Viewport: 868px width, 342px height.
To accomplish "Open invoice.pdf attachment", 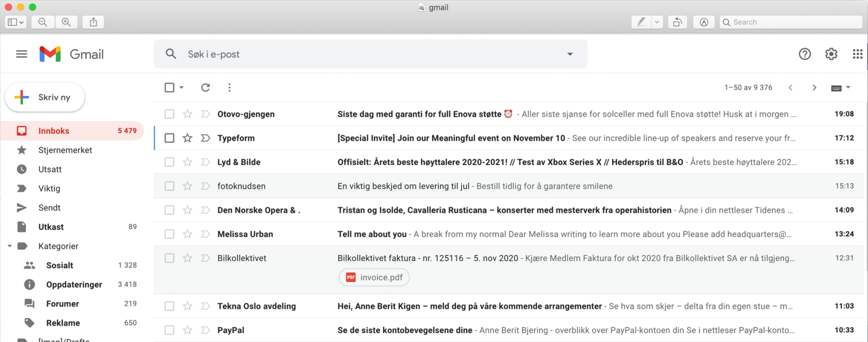I will point(374,277).
